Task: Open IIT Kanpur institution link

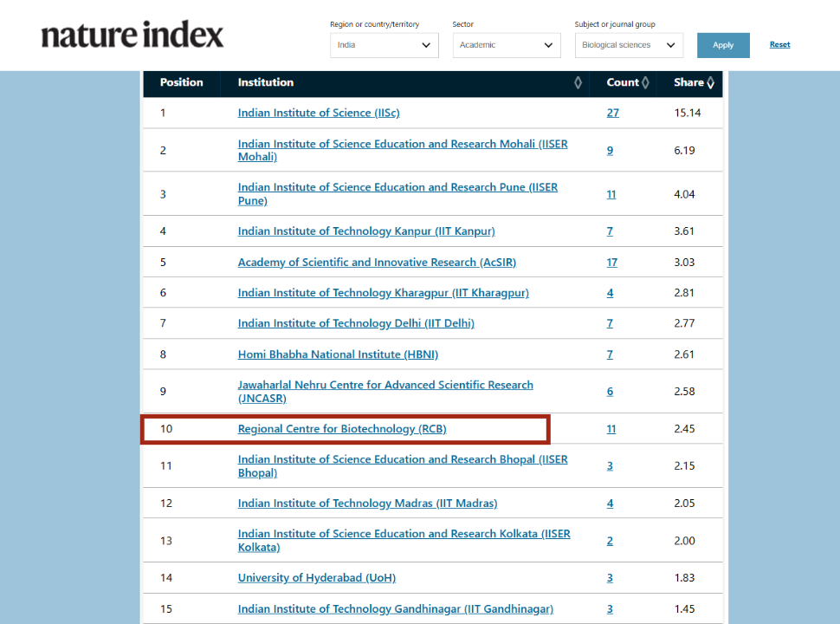Action: pos(366,231)
